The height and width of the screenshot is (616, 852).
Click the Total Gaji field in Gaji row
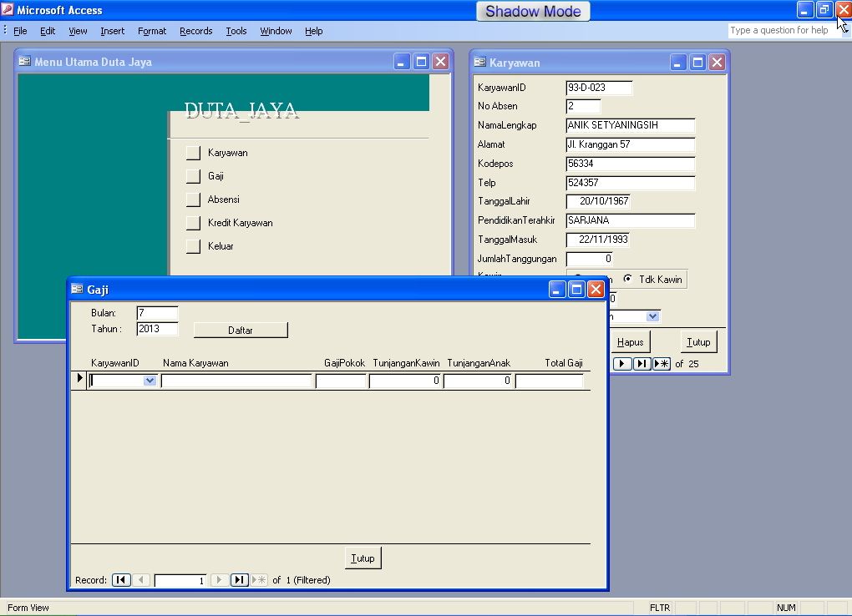(550, 381)
